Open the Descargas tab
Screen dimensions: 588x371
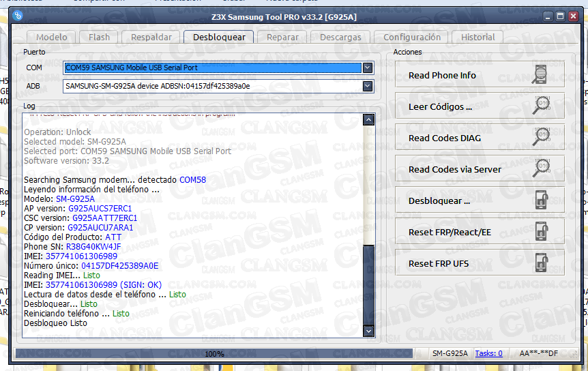click(340, 37)
